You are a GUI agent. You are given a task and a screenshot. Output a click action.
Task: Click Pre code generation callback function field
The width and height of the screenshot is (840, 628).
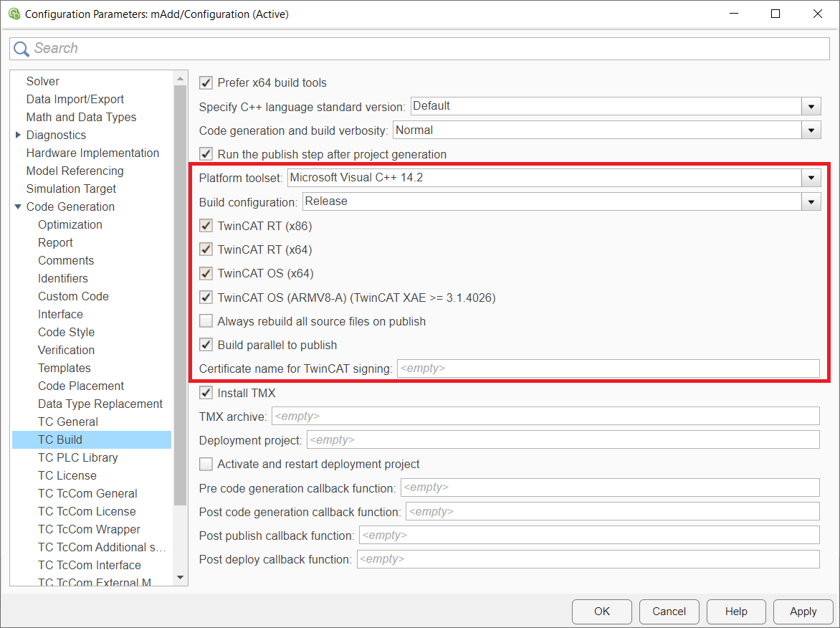pyautogui.click(x=610, y=487)
